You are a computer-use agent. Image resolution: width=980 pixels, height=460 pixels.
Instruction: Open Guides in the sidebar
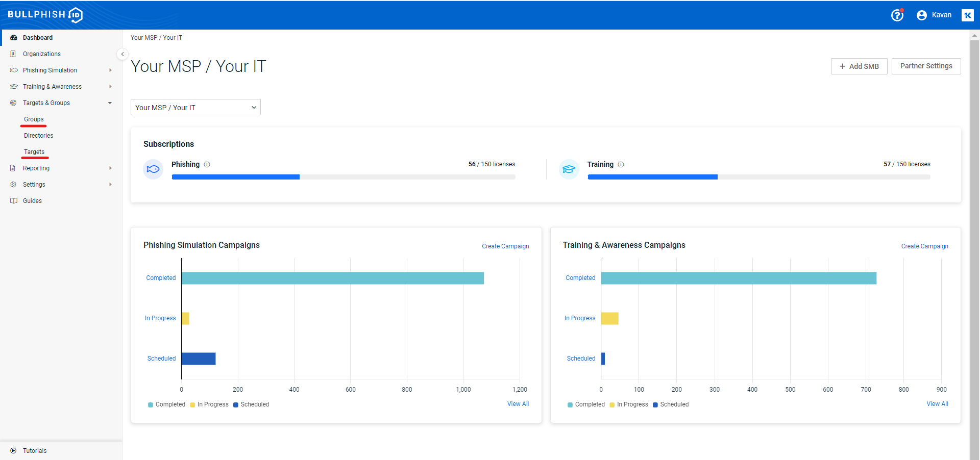pos(61,201)
